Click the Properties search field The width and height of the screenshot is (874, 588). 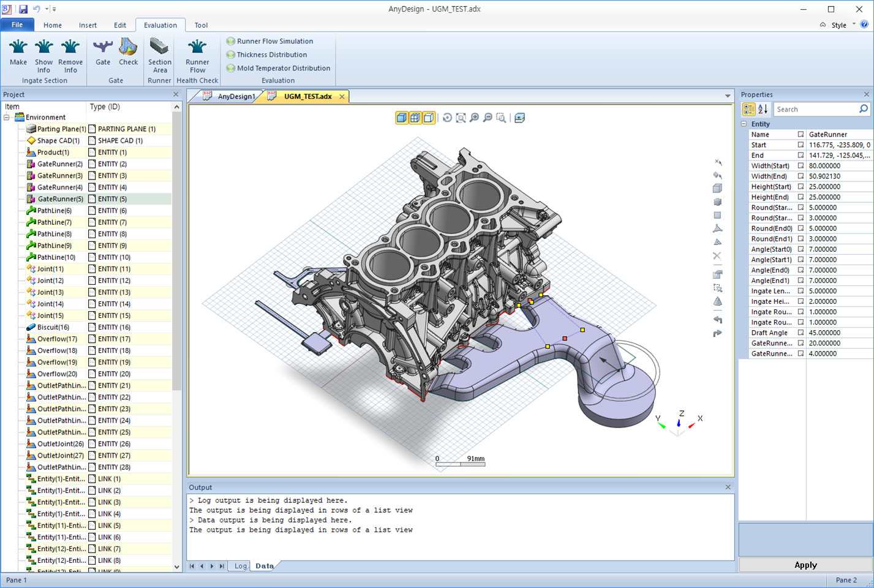[822, 109]
